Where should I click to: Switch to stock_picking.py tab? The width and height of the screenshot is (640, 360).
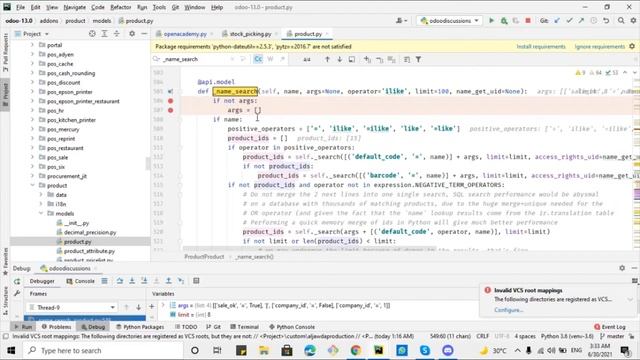pos(250,34)
